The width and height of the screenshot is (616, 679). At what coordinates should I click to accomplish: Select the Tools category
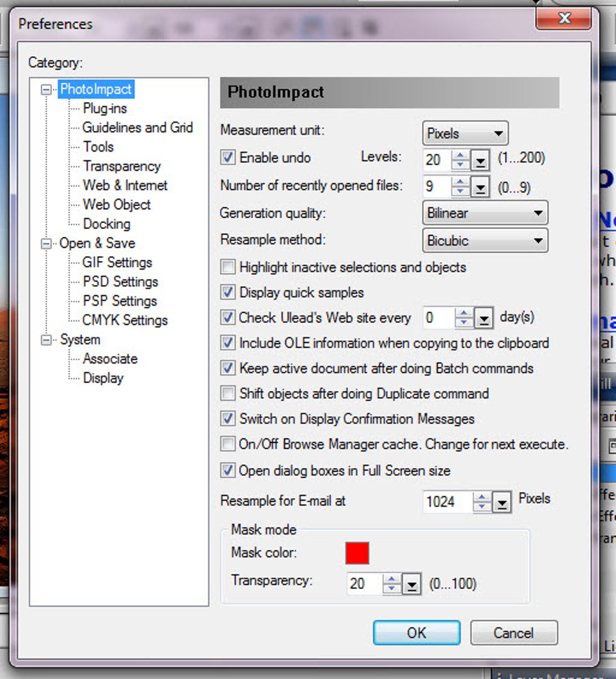(x=98, y=147)
